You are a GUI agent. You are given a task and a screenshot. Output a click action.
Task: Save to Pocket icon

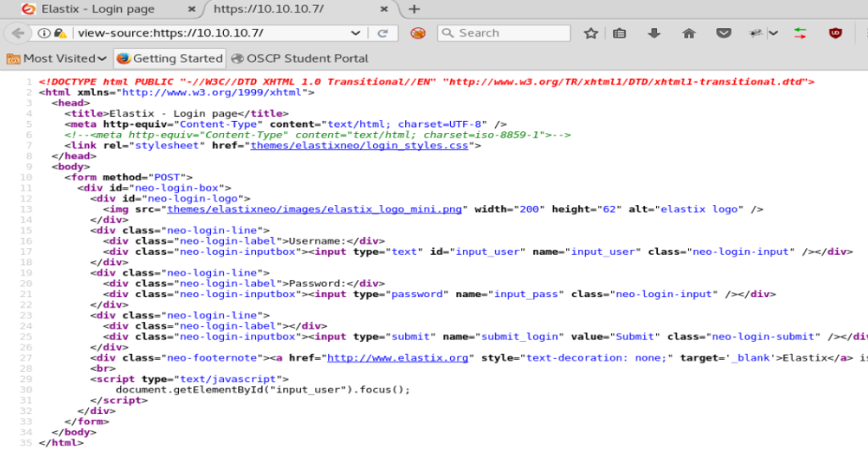pos(724,33)
